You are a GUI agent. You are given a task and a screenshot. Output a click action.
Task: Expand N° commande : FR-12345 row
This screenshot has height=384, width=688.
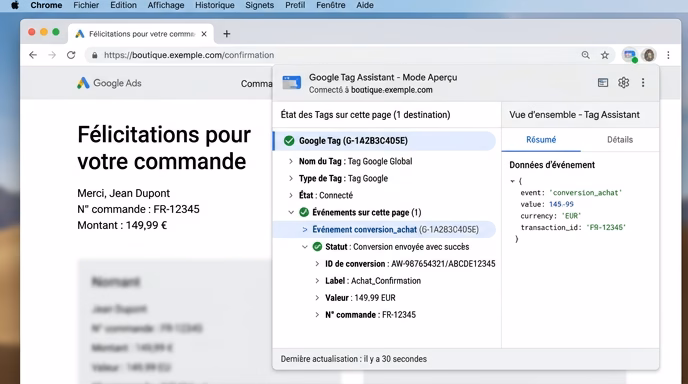[317, 315]
